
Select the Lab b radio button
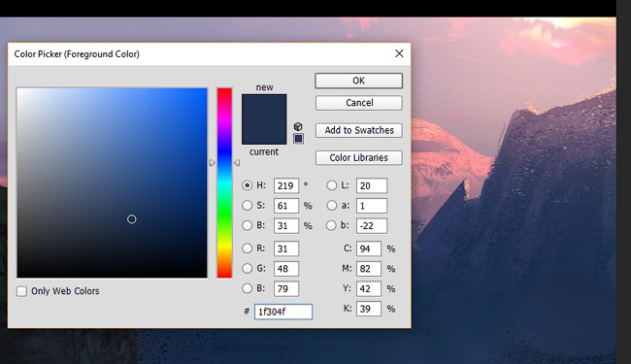332,225
